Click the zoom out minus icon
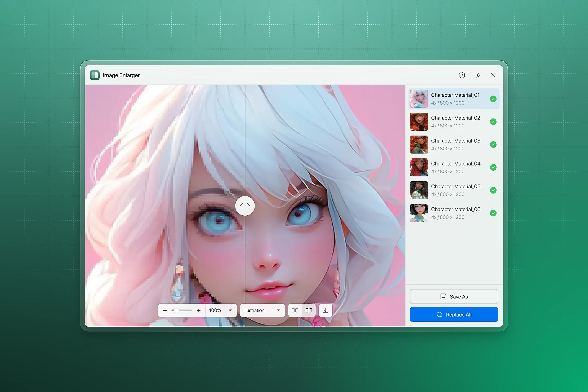Image resolution: width=588 pixels, height=392 pixels. (165, 311)
